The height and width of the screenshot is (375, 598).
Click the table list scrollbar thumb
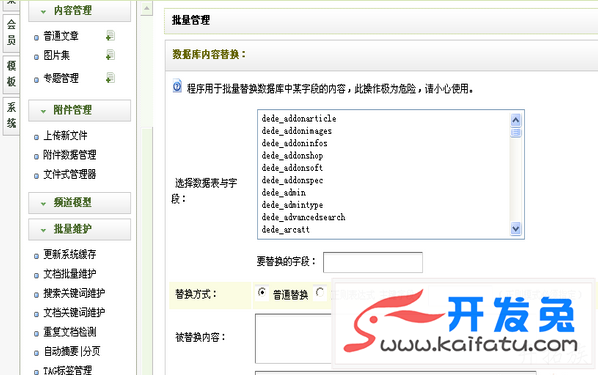pyautogui.click(x=516, y=133)
